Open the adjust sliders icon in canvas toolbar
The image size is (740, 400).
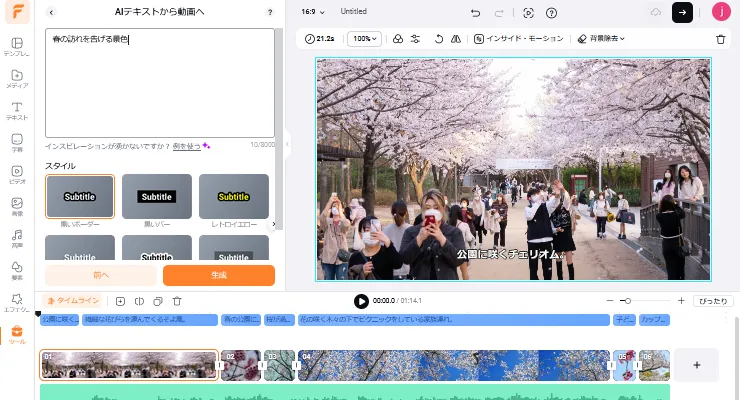(x=415, y=39)
